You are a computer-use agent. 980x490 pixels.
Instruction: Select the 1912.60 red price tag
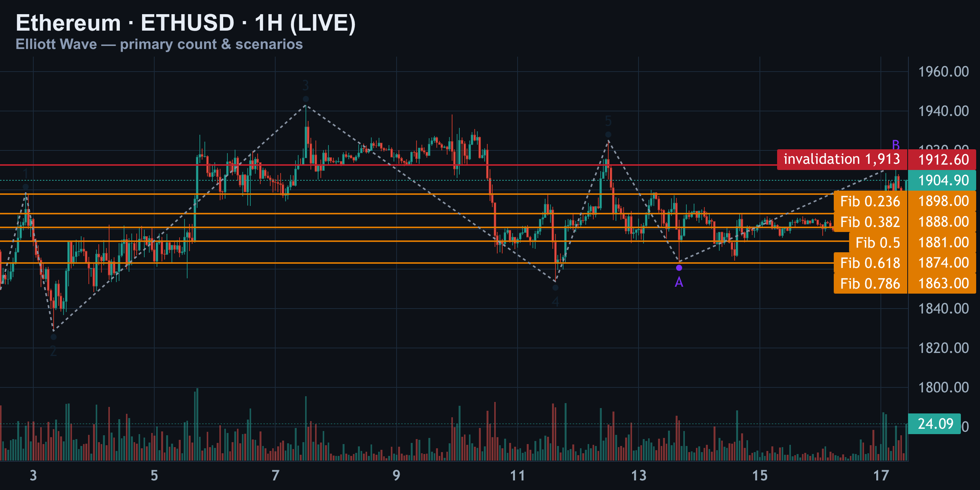pos(942,160)
